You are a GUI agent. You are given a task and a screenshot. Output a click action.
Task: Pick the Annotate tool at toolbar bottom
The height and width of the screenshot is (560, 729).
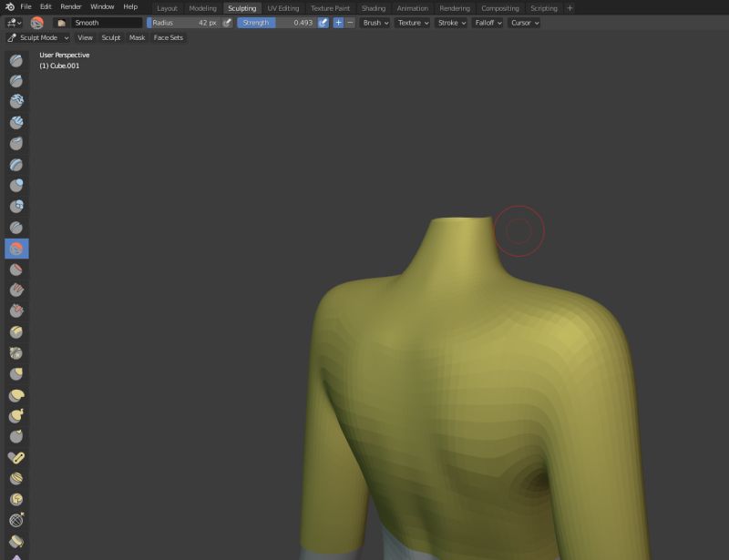click(x=15, y=555)
